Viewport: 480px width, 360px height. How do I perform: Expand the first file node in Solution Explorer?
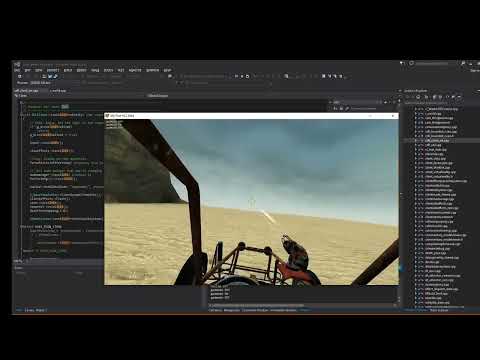(x=415, y=109)
